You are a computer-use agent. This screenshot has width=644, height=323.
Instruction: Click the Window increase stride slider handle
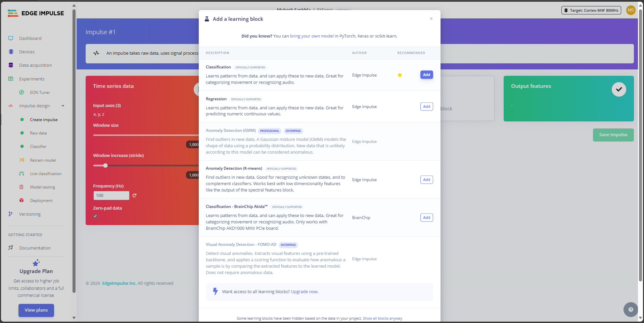tap(105, 165)
